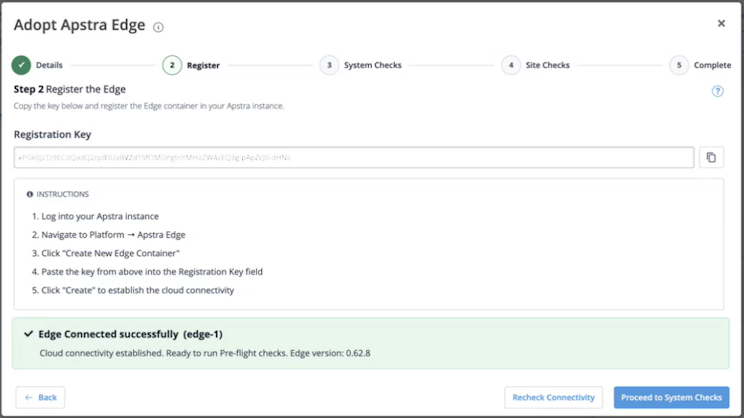This screenshot has width=744, height=418.
Task: Click the System Checks step label
Action: [372, 65]
